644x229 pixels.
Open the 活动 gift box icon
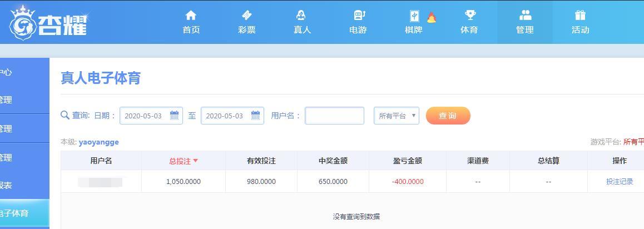(x=580, y=16)
